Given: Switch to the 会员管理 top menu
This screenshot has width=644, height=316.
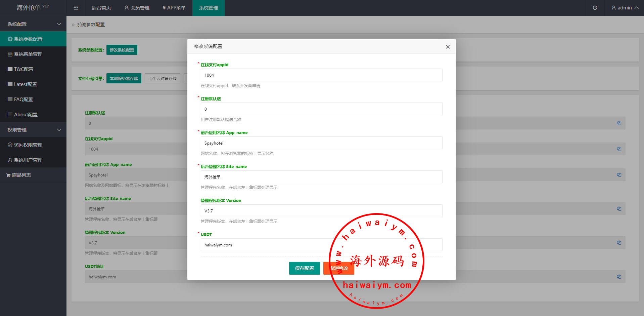Looking at the screenshot, I should coord(137,8).
